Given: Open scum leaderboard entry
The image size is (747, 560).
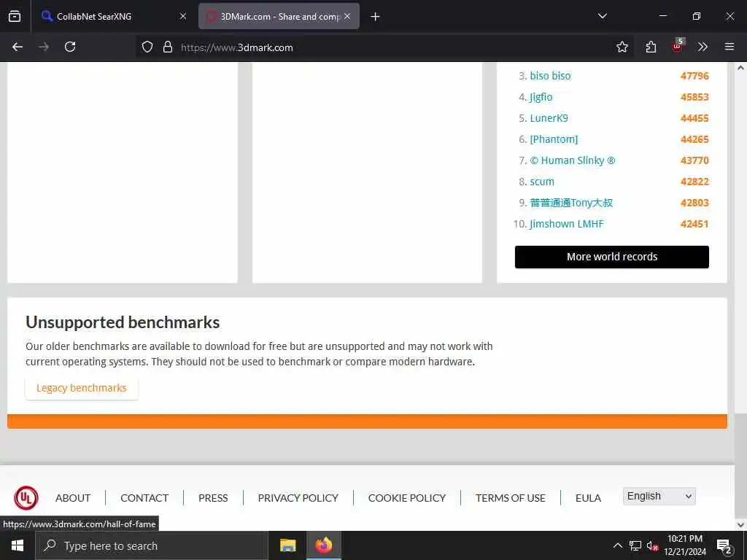Looking at the screenshot, I should (x=542, y=182).
